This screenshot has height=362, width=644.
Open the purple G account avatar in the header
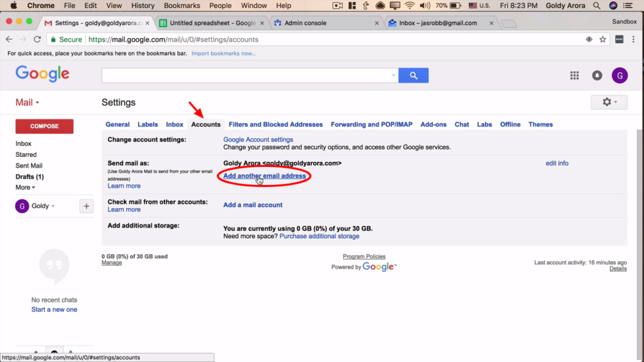coord(620,75)
